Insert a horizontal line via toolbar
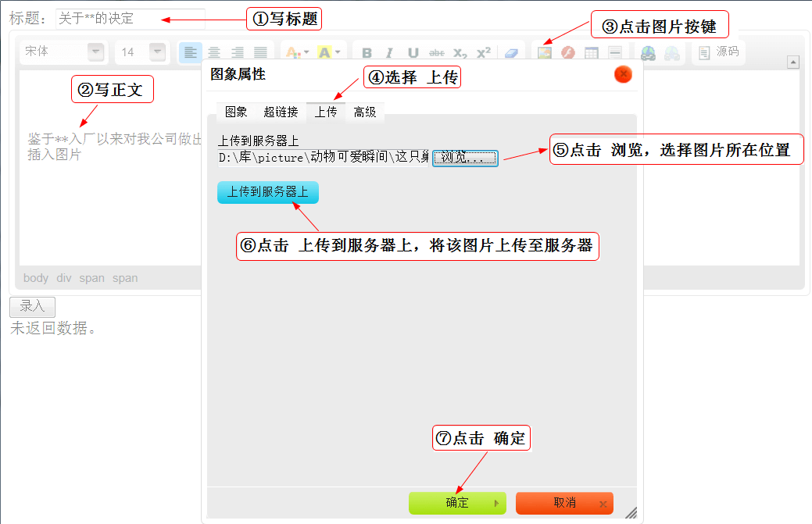Screen dimensions: 812x524 [615, 52]
